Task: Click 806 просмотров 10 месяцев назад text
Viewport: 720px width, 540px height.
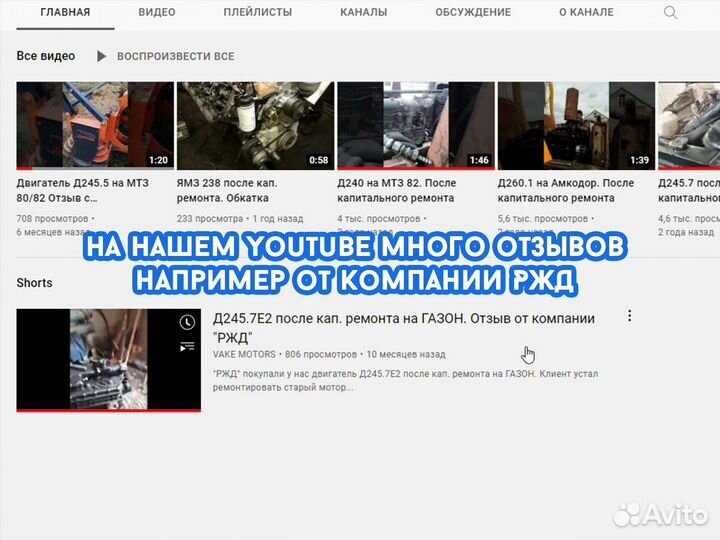Action: coord(365,354)
